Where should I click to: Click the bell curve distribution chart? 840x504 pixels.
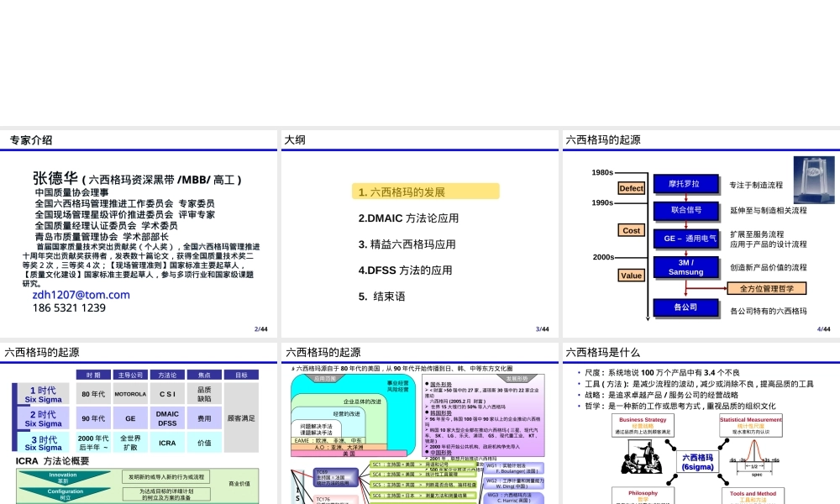point(754,459)
